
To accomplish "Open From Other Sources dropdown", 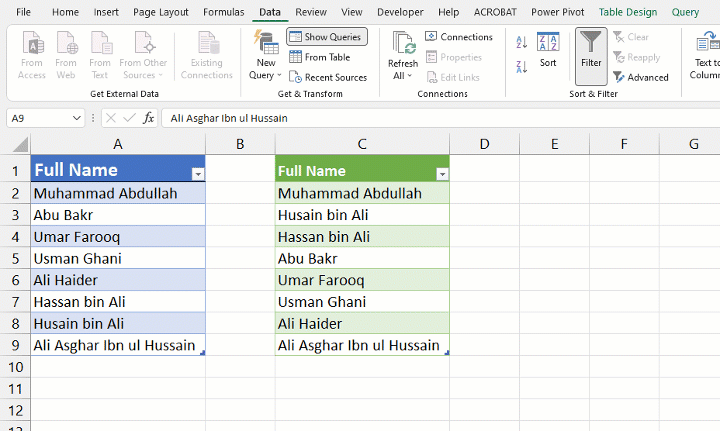I will 143,55.
